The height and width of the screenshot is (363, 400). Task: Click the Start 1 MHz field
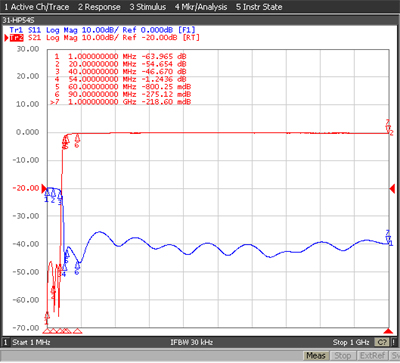coord(31,342)
